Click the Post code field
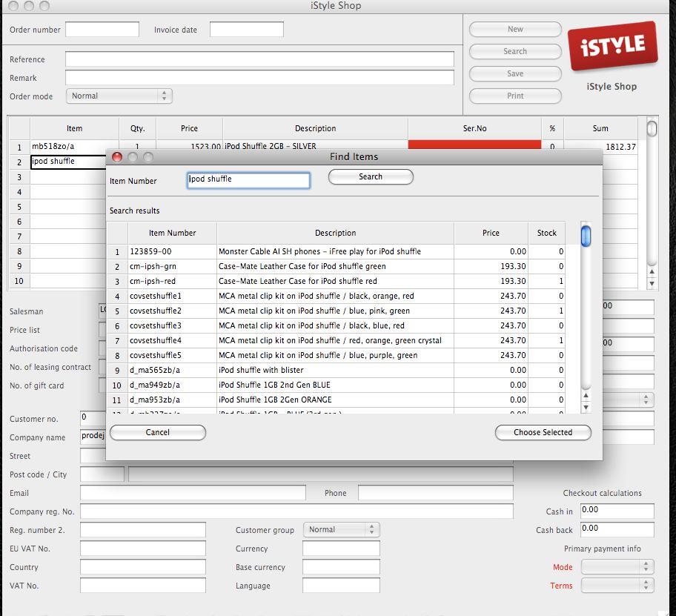The image size is (676, 616). click(102, 474)
